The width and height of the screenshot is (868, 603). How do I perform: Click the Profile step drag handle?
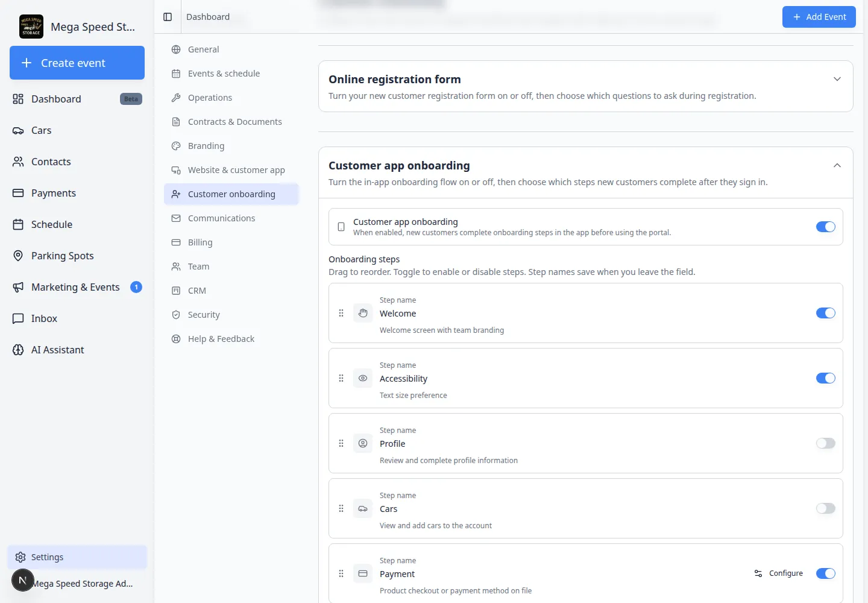341,443
